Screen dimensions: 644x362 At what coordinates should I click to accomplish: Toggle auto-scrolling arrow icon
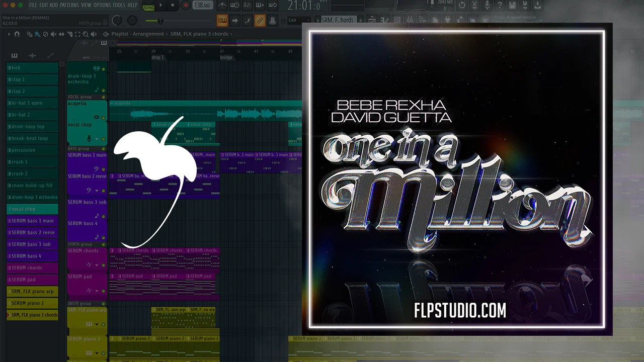coord(234,21)
